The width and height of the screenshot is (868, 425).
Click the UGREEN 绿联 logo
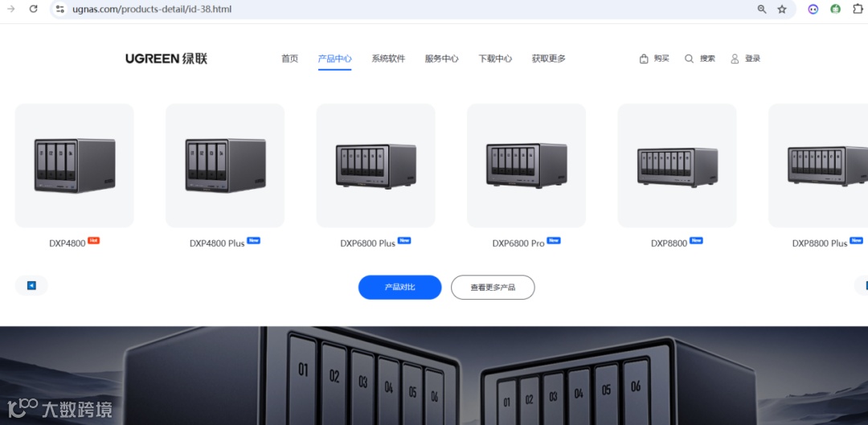[x=166, y=59]
